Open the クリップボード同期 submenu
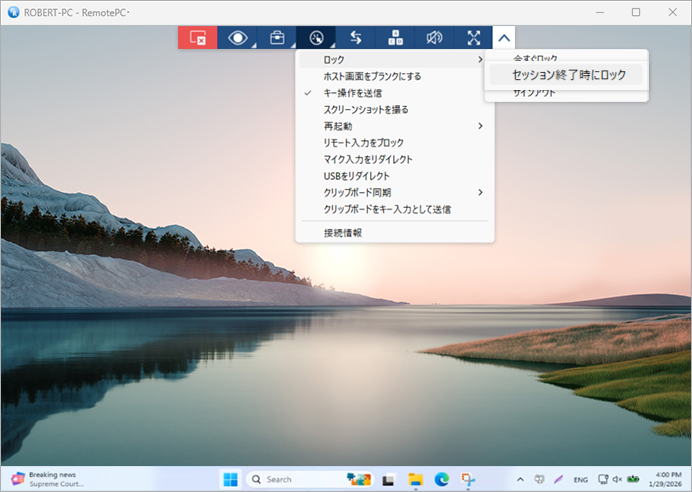Image resolution: width=692 pixels, height=492 pixels. click(x=395, y=192)
